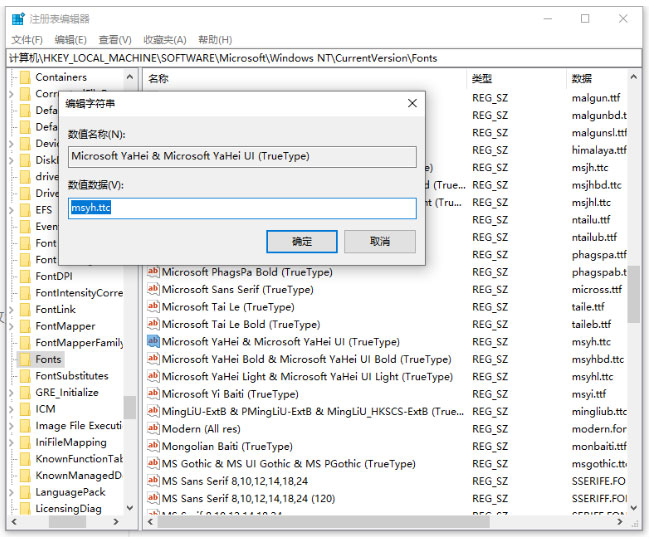This screenshot has width=650, height=539.
Task: Click the ab icon of Mongolian Baiti entry
Action: [x=153, y=446]
